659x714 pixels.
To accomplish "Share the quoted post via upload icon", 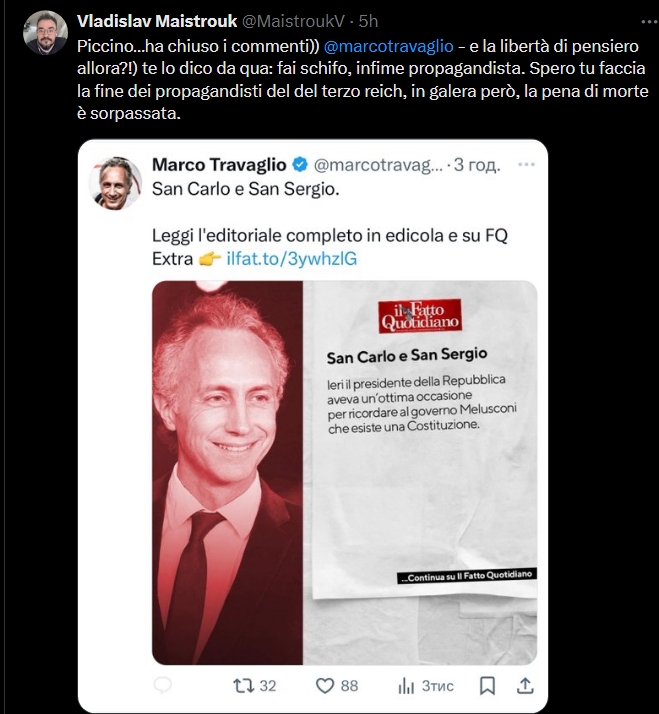I will pyautogui.click(x=525, y=685).
